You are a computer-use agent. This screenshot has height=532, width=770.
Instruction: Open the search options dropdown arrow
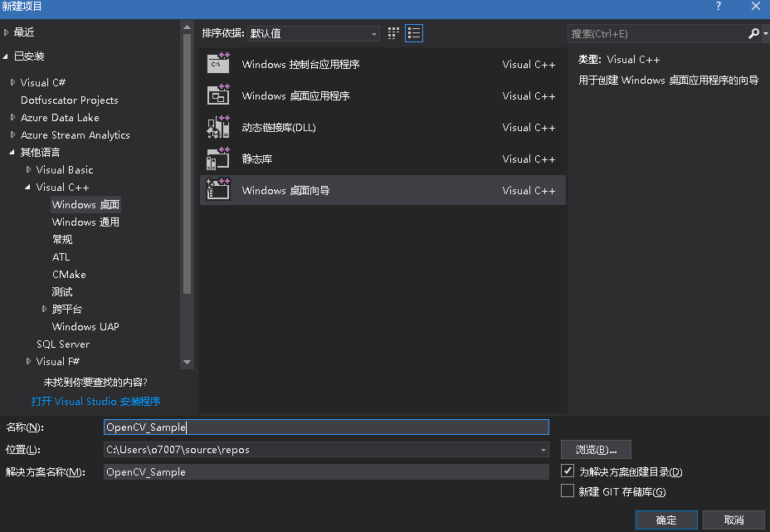coord(766,33)
